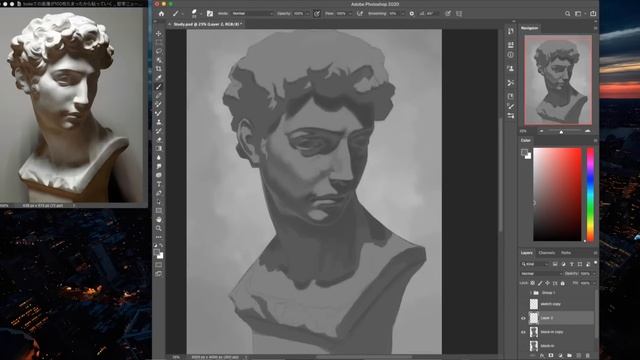The height and width of the screenshot is (360, 640).
Task: Toggle lock all padlock icon
Action: click(x=562, y=283)
